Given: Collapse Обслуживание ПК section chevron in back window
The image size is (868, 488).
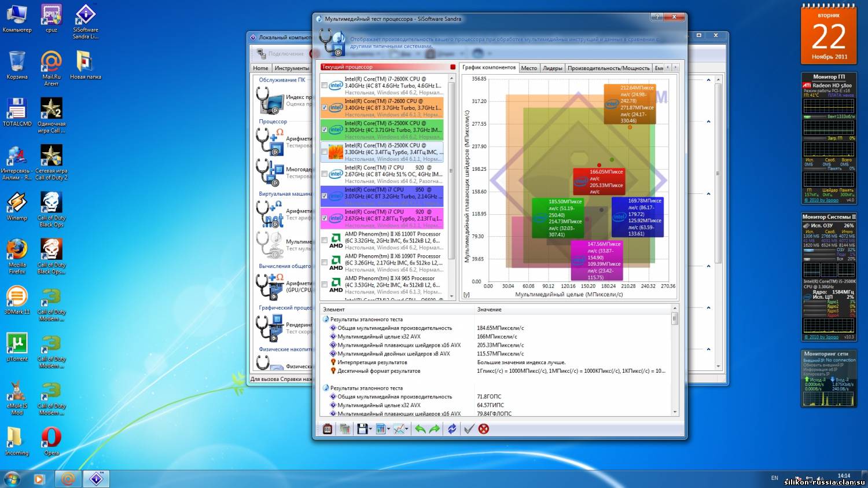Looking at the screenshot, I should (x=709, y=80).
